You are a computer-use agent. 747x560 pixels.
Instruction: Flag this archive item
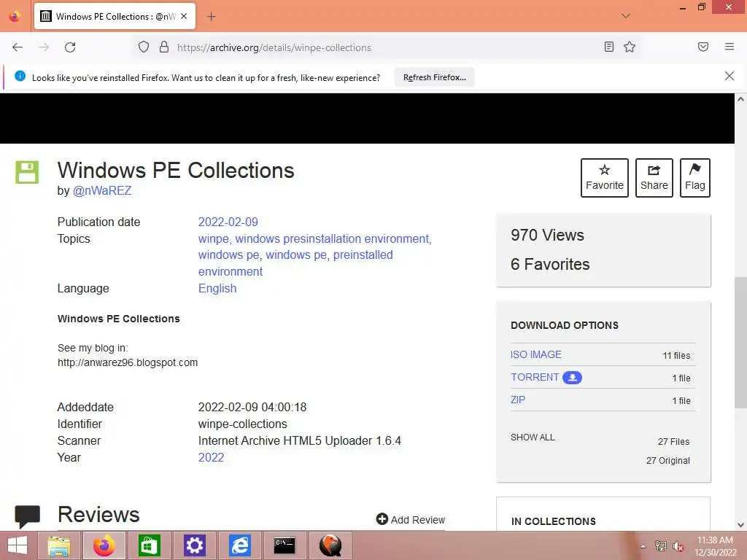pyautogui.click(x=695, y=178)
